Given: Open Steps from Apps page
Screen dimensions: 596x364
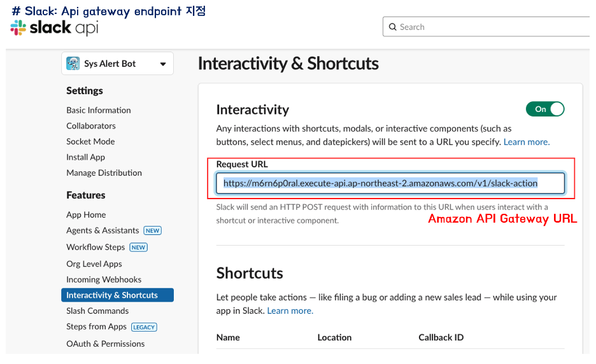Looking at the screenshot, I should 96,326.
